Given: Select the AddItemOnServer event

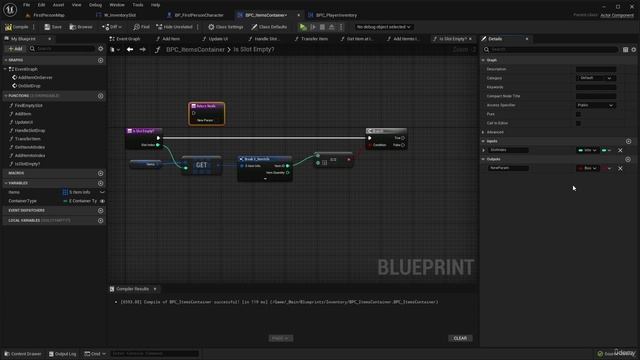Looking at the screenshot, I should tap(35, 78).
